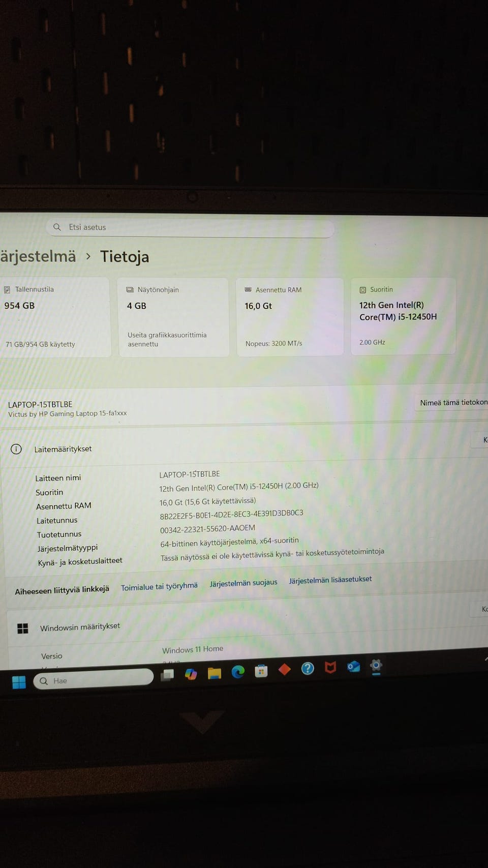
Task: Open Outlook from the taskbar
Action: tap(353, 666)
